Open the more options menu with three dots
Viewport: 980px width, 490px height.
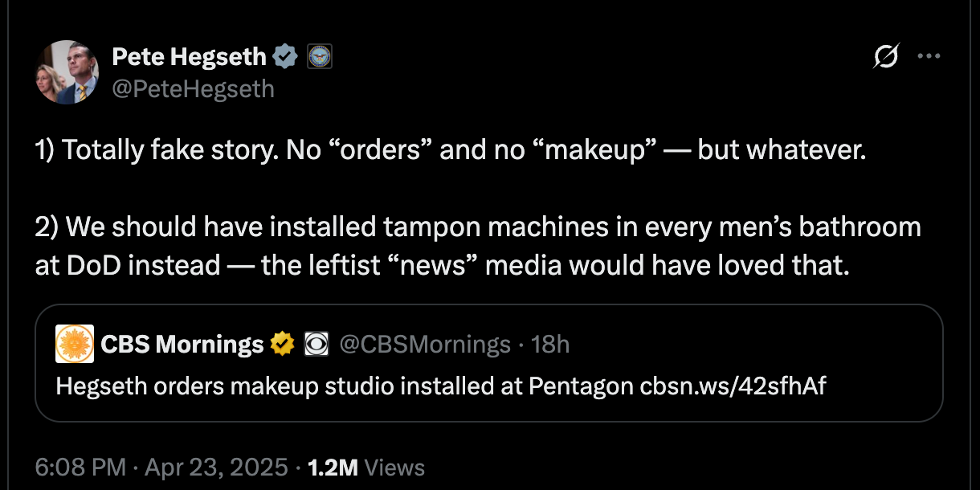[929, 55]
